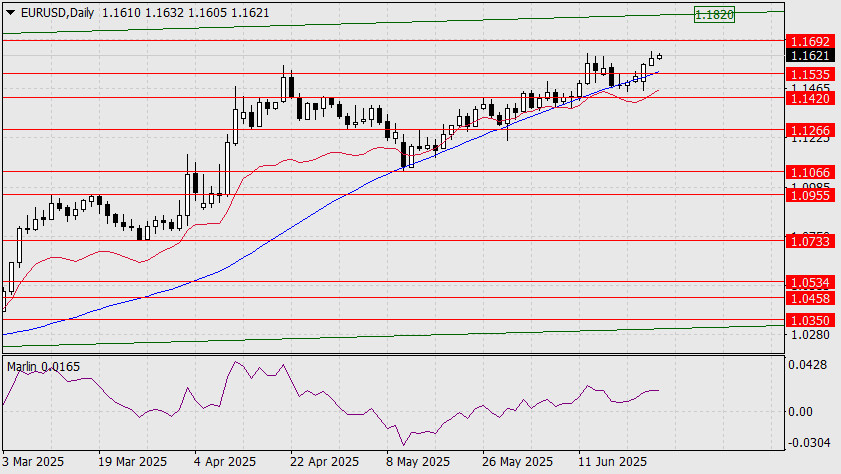841x474 pixels.
Task: Click the EURUSD,Daily chart title text
Action: pos(57,12)
